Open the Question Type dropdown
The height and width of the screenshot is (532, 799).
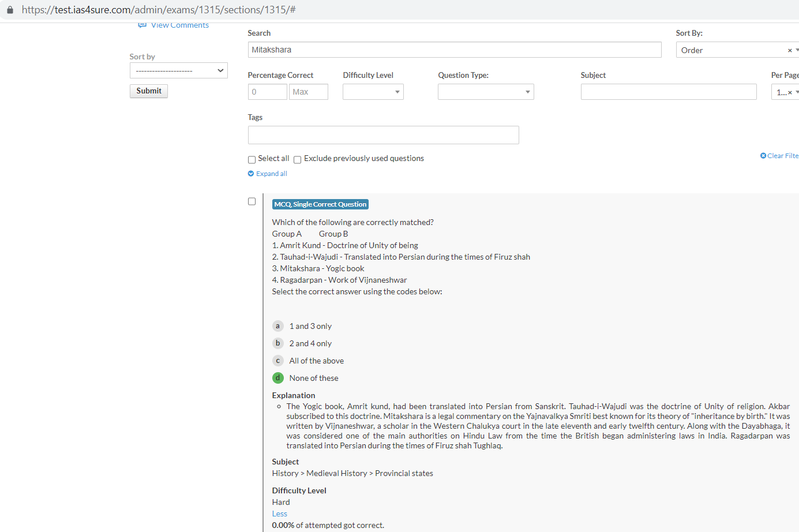[485, 92]
